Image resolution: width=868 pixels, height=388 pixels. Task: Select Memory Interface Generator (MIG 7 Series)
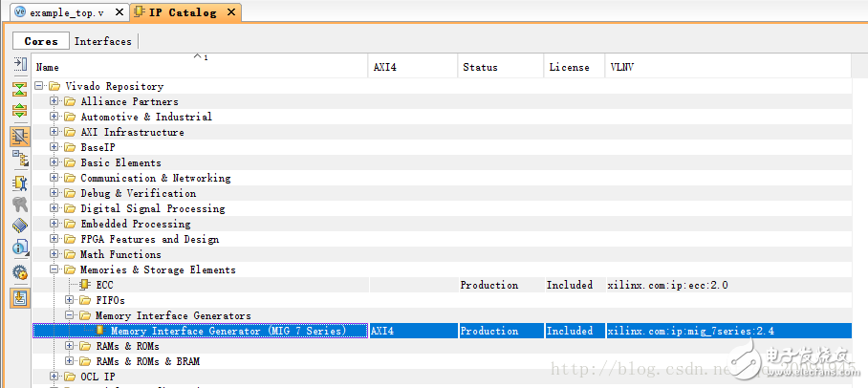point(238,331)
